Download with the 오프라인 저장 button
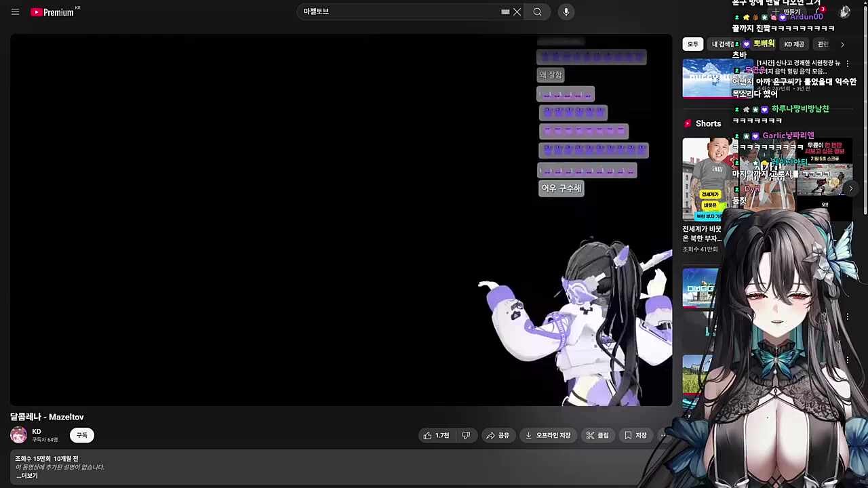This screenshot has width=868, height=488. 548,435
